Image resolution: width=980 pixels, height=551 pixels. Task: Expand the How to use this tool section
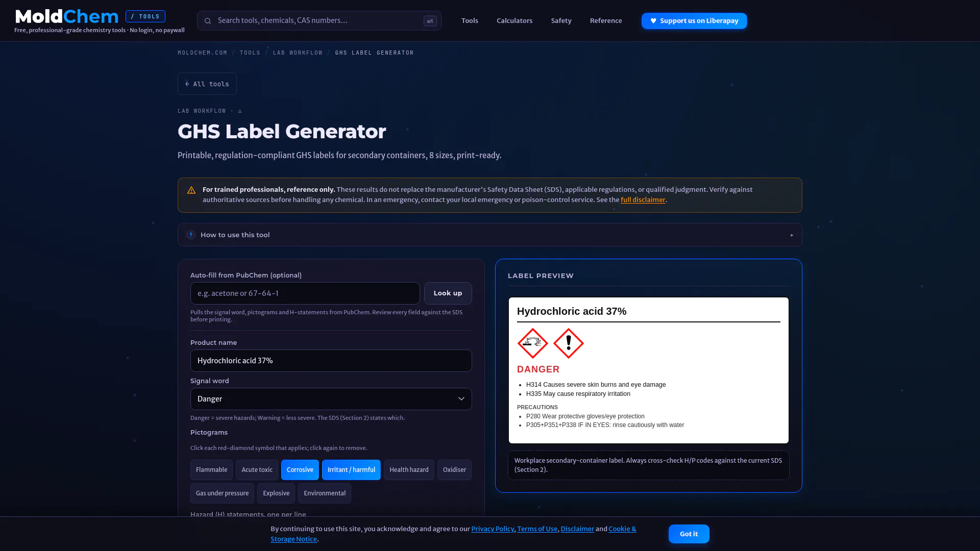coord(489,235)
